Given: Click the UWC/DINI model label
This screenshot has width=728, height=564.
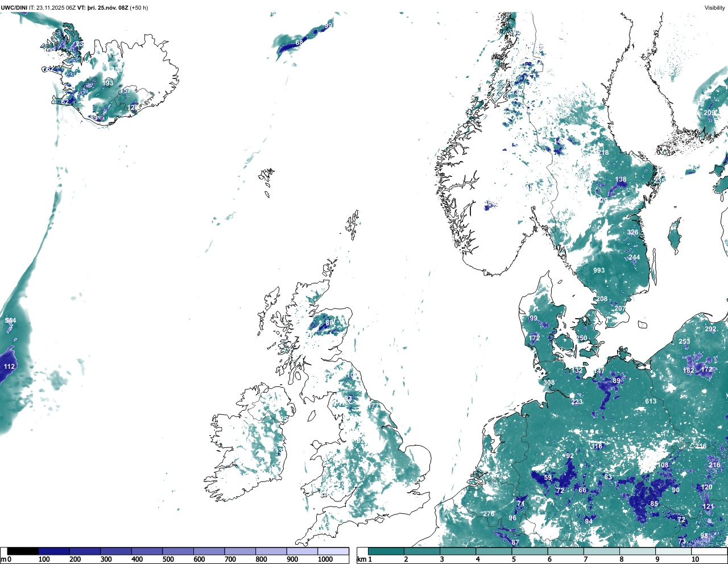Looking at the screenshot, I should click(x=14, y=8).
